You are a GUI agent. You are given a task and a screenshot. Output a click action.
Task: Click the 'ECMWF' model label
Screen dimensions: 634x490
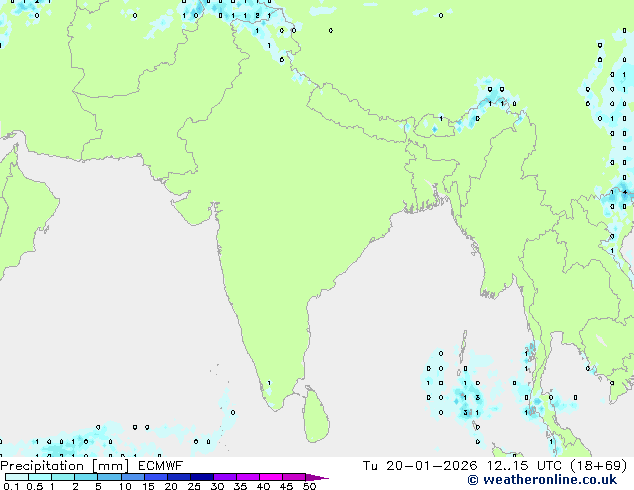(161, 466)
